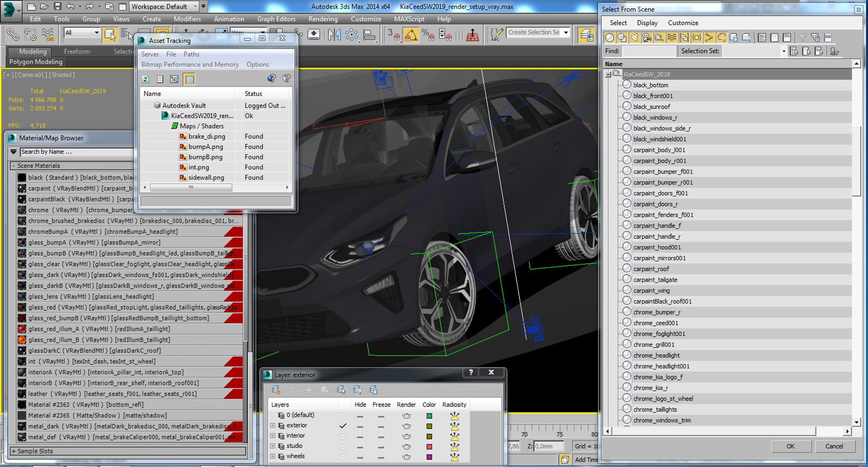
Task: Click the magenta color swatch of wheels layer
Action: pos(429,457)
